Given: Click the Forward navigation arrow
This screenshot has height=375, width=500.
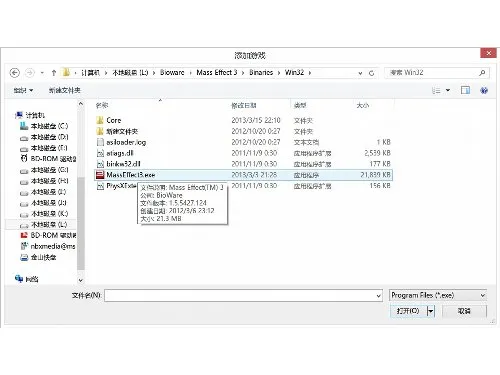Looking at the screenshot, I should pos(30,73).
